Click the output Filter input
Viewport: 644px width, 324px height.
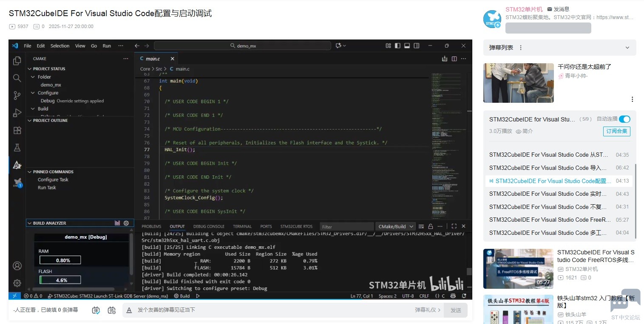coord(347,226)
